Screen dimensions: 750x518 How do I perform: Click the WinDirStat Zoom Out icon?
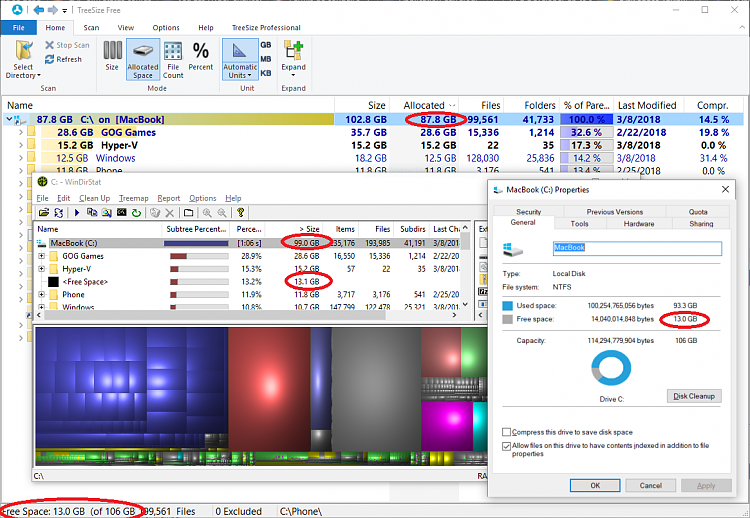[222, 213]
